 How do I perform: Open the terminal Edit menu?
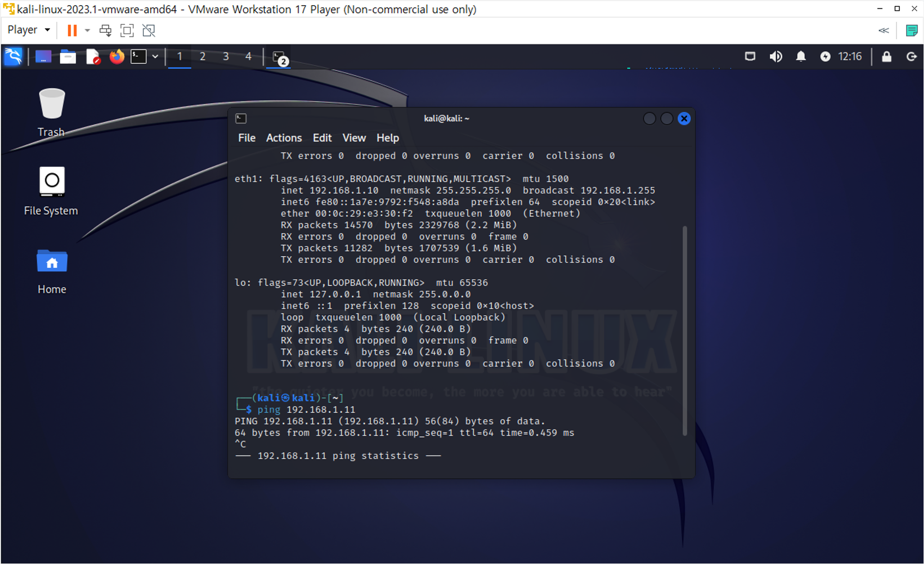click(x=322, y=138)
